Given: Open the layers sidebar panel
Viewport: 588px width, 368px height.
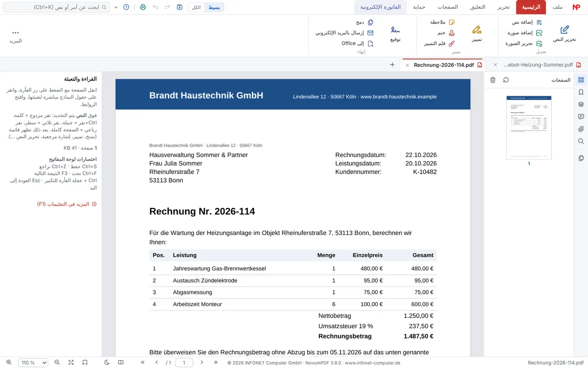Looking at the screenshot, I should click(x=581, y=105).
